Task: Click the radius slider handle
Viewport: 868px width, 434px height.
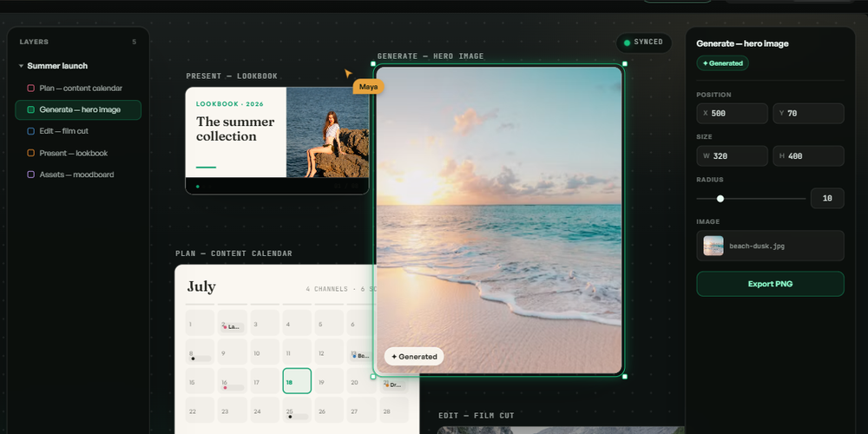Action: 720,198
